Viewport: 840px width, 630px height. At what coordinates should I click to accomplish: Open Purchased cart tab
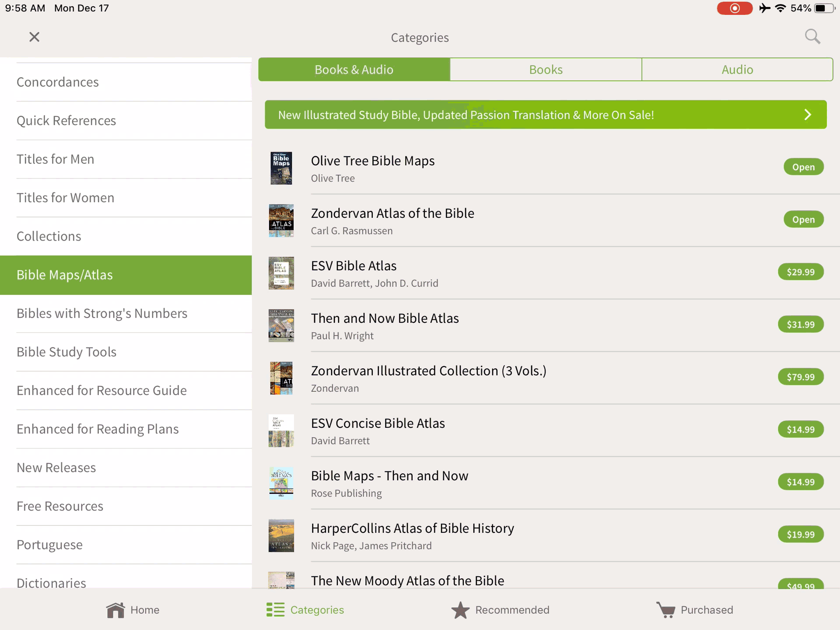click(x=666, y=610)
